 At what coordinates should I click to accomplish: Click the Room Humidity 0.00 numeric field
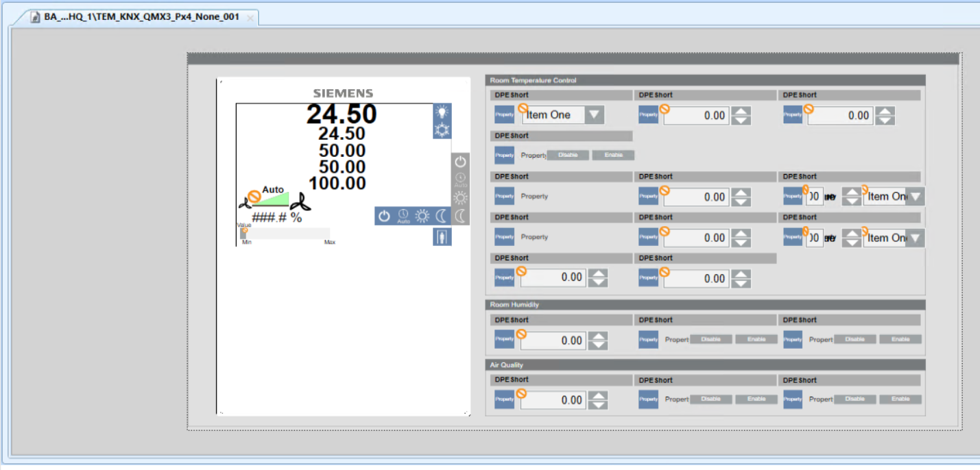[x=552, y=341]
